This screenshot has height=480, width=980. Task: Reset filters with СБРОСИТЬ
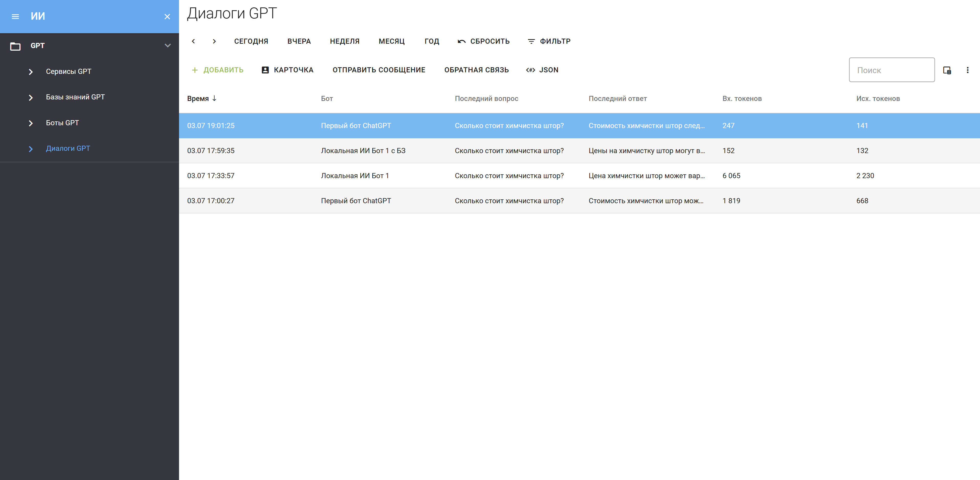pos(484,41)
